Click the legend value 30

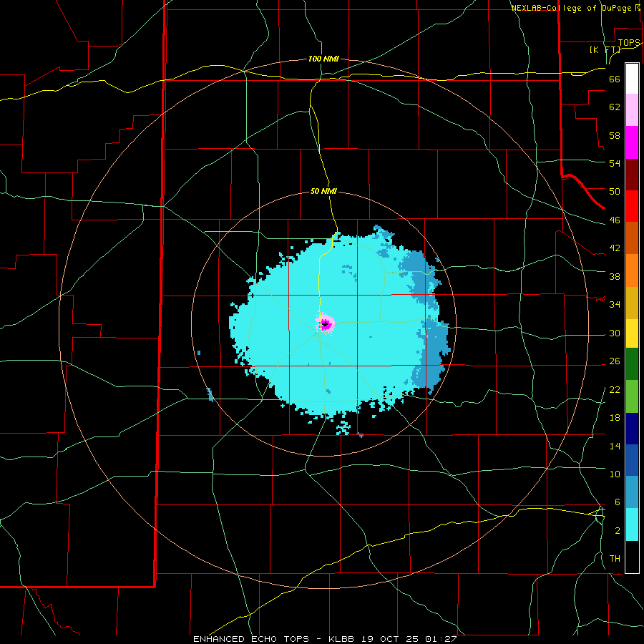[x=615, y=333]
